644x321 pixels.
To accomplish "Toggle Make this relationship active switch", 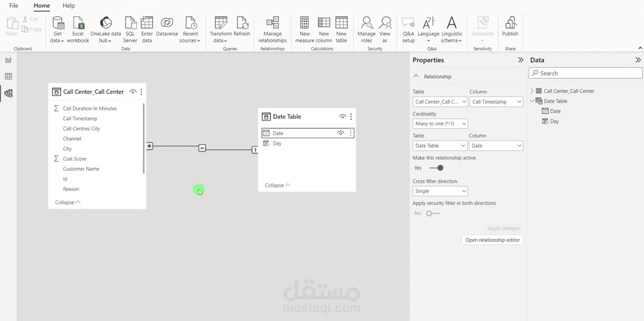I will point(436,168).
